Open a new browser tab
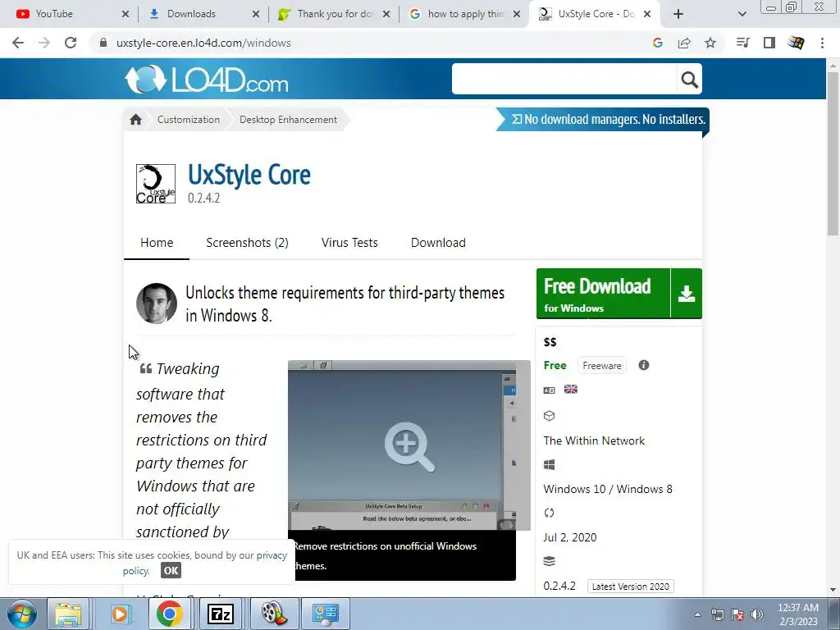 [x=678, y=14]
